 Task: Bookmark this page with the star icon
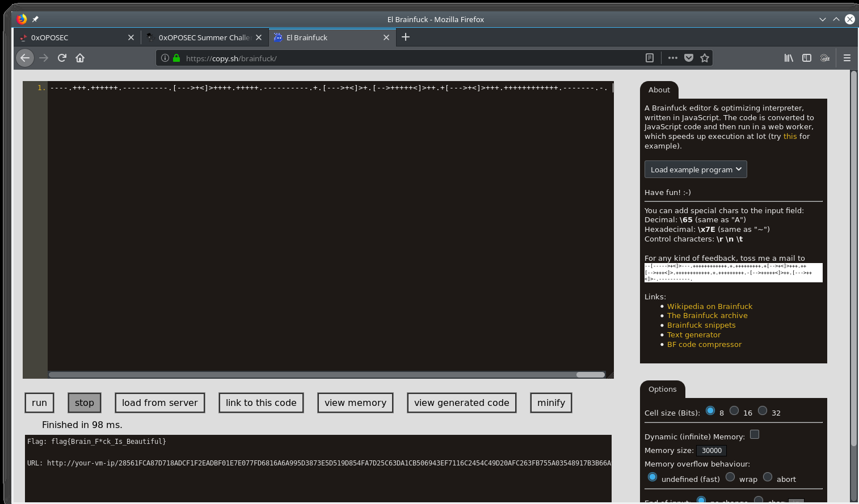(705, 58)
